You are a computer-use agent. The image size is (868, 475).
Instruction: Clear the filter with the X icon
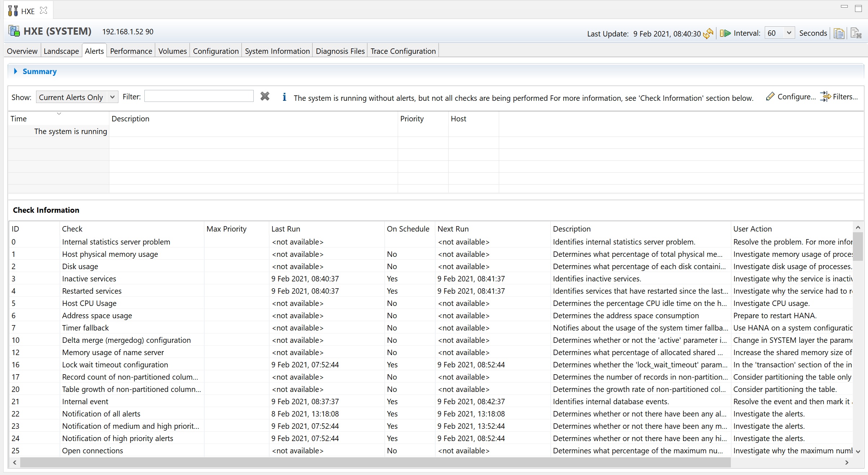265,96
